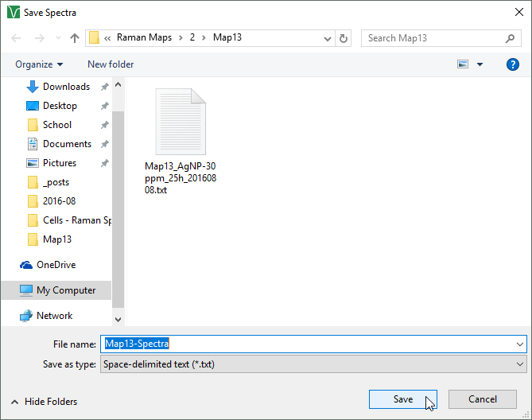
Task: Unpin the School folder pin icon
Action: (104, 125)
